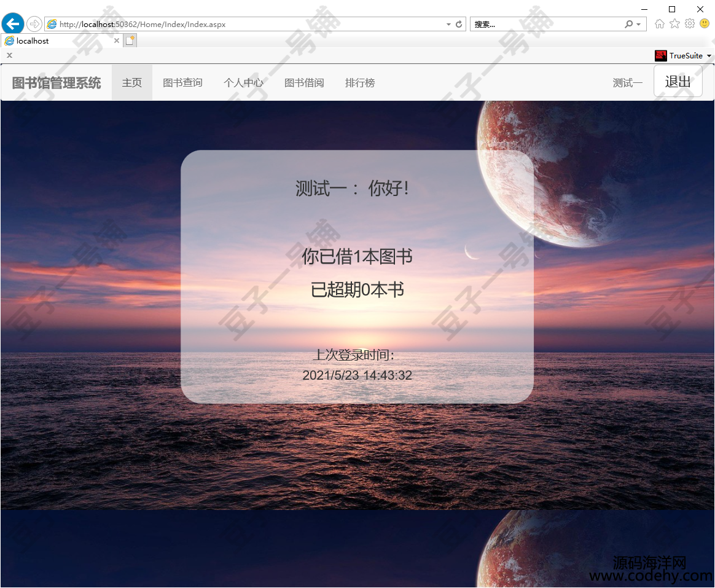Click the 测试一 username link
This screenshot has height=588, width=715.
pyautogui.click(x=627, y=82)
